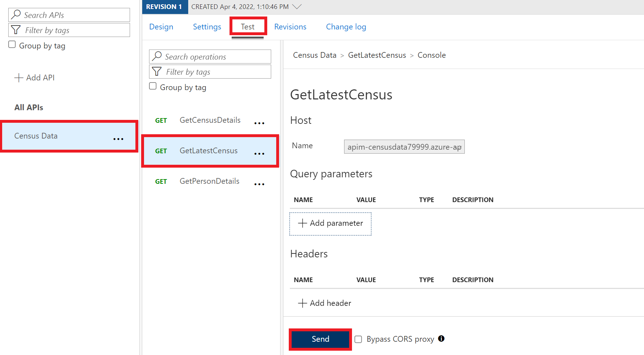Focus the Search APIs input field

click(69, 15)
